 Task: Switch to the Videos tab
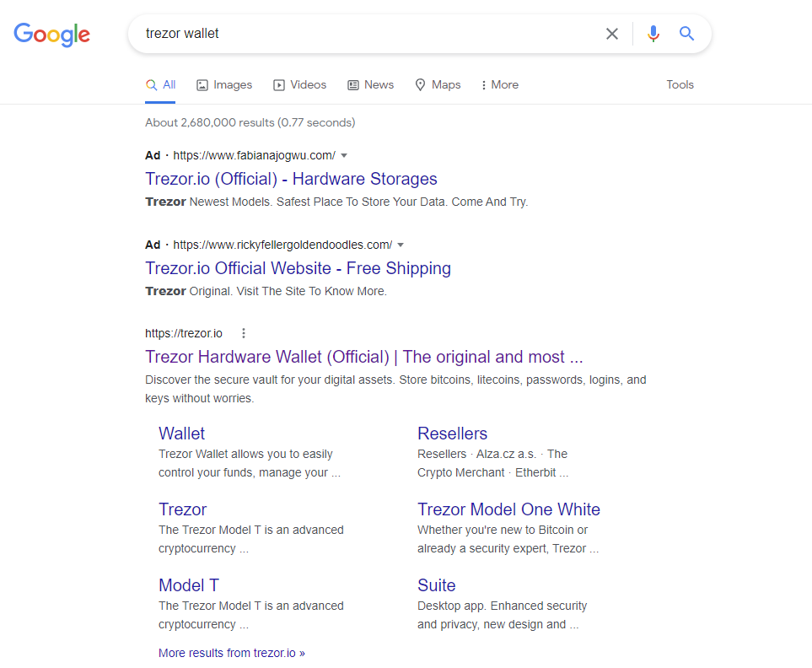(300, 85)
